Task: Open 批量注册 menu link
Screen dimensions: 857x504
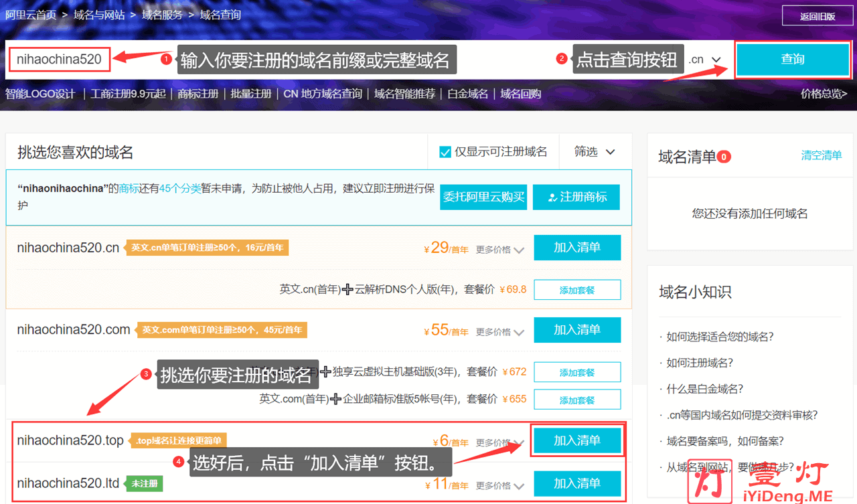Action: [x=251, y=94]
